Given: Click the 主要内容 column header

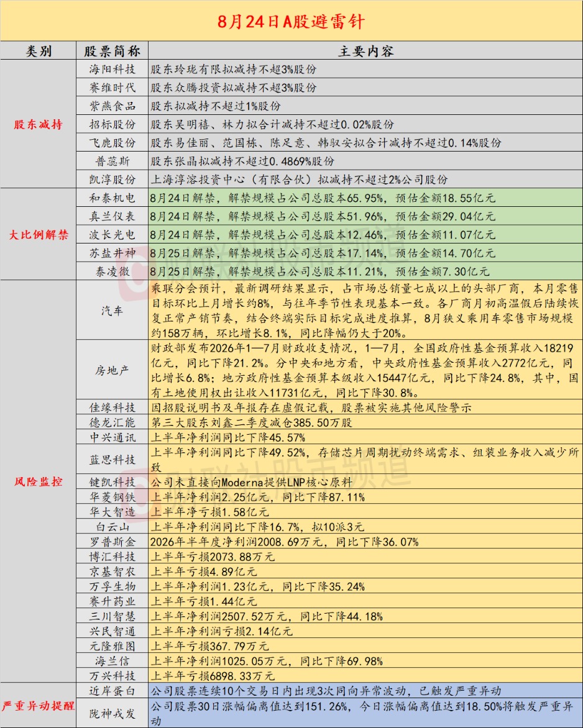Looking at the screenshot, I should click(365, 51).
